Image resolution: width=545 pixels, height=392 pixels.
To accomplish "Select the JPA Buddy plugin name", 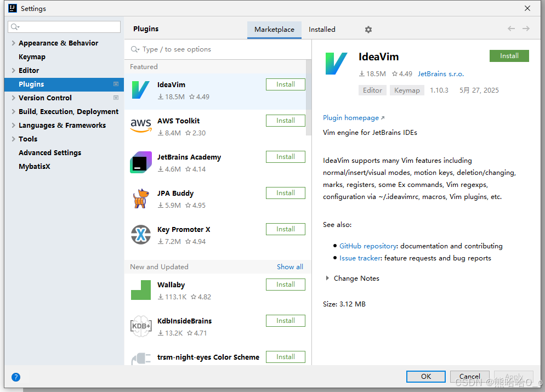I will click(175, 193).
